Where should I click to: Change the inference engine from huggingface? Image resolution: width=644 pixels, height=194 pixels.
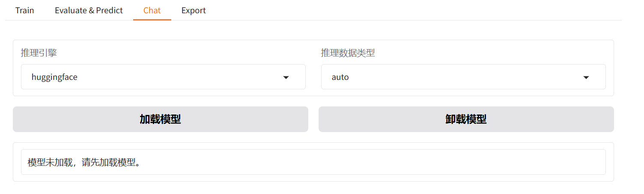point(163,77)
